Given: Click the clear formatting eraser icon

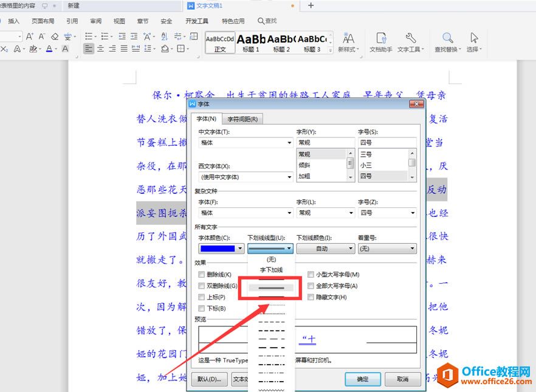Looking at the screenshot, I should (x=54, y=36).
